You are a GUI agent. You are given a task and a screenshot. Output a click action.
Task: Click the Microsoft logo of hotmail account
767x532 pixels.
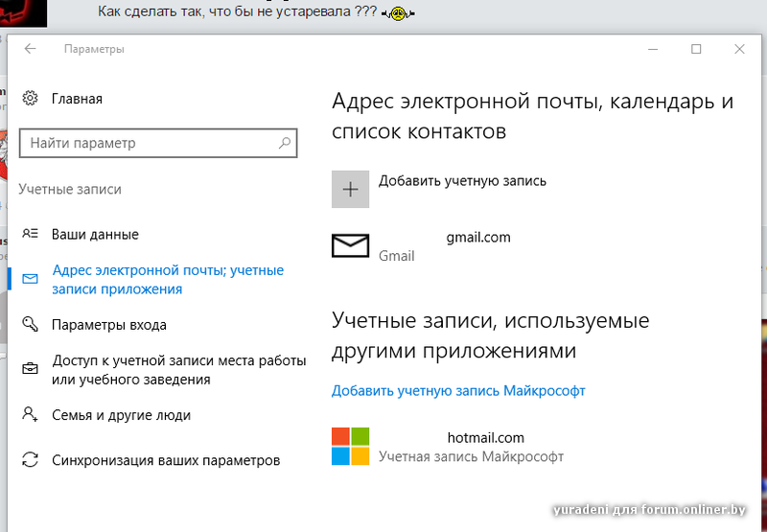tap(350, 446)
